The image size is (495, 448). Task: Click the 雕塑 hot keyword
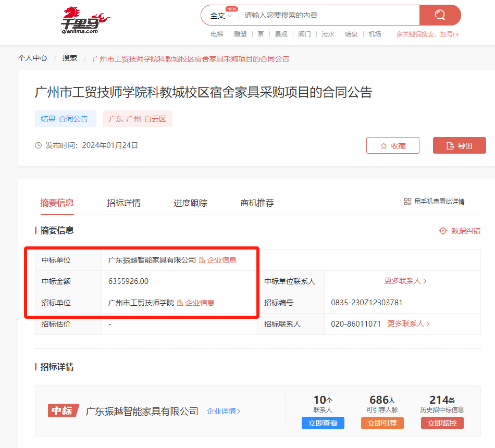pos(240,34)
